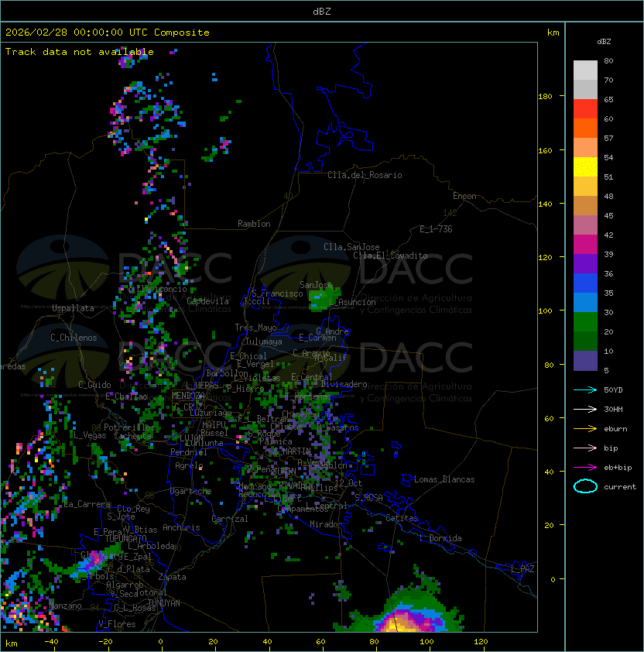The image size is (644, 652).
Task: Click the 30HM white arrow legend icon
Action: click(585, 409)
